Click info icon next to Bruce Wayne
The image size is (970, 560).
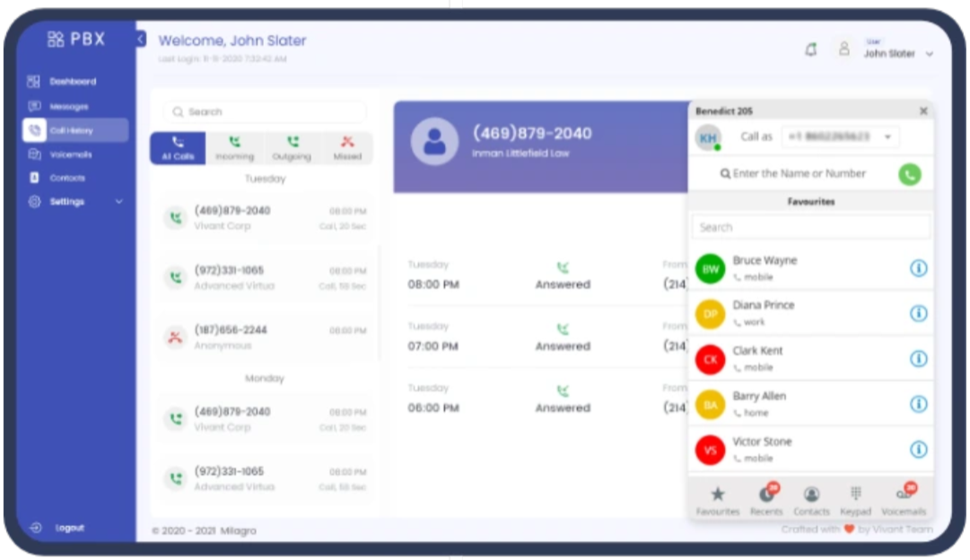click(918, 268)
